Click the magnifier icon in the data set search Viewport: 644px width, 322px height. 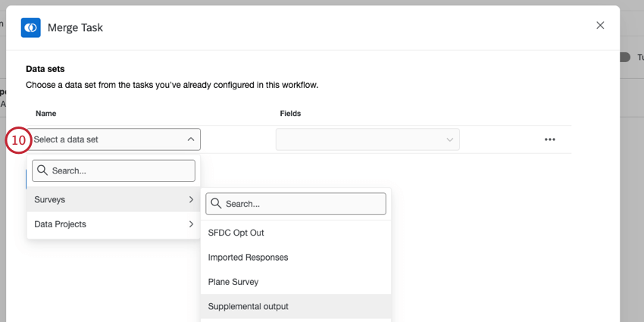tap(42, 170)
